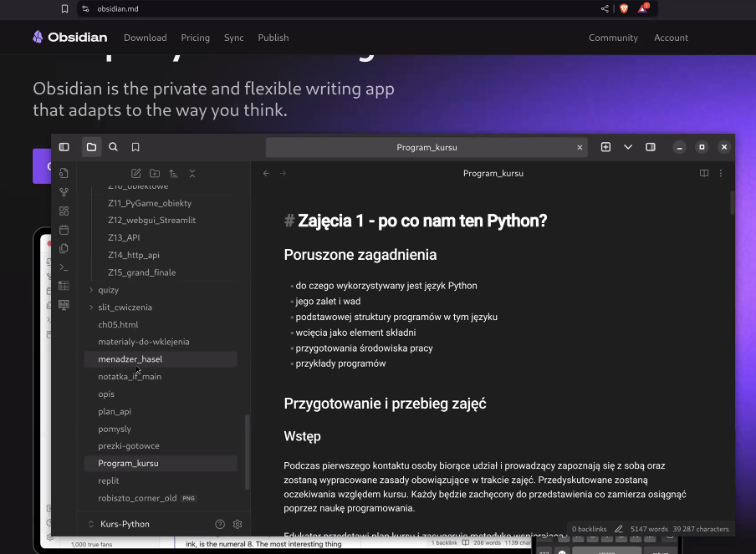The width and height of the screenshot is (756, 554).
Task: Click the table ribbon icon
Action: point(64,286)
